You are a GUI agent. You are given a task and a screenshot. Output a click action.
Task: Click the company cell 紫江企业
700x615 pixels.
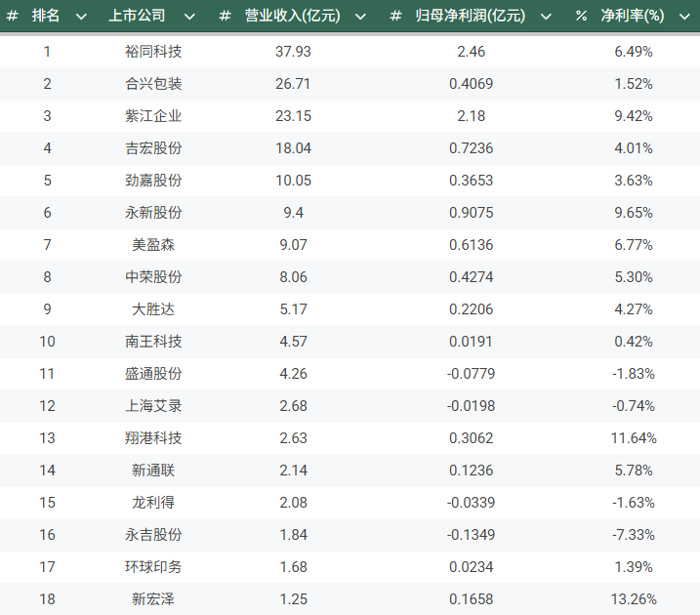tap(153, 116)
